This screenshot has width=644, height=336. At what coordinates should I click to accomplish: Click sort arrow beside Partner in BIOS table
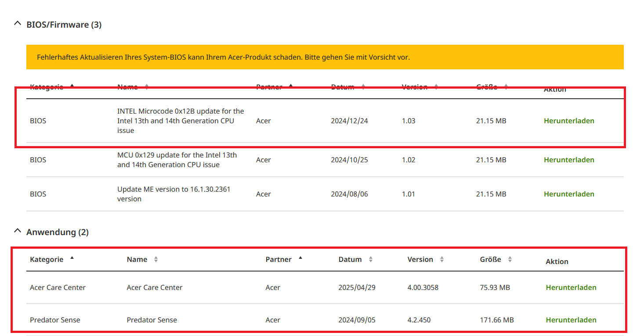pos(291,86)
